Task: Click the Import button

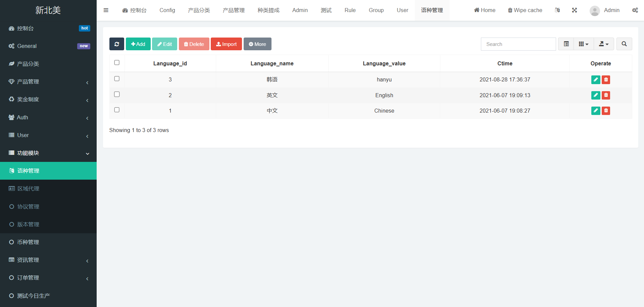Action: [226, 44]
